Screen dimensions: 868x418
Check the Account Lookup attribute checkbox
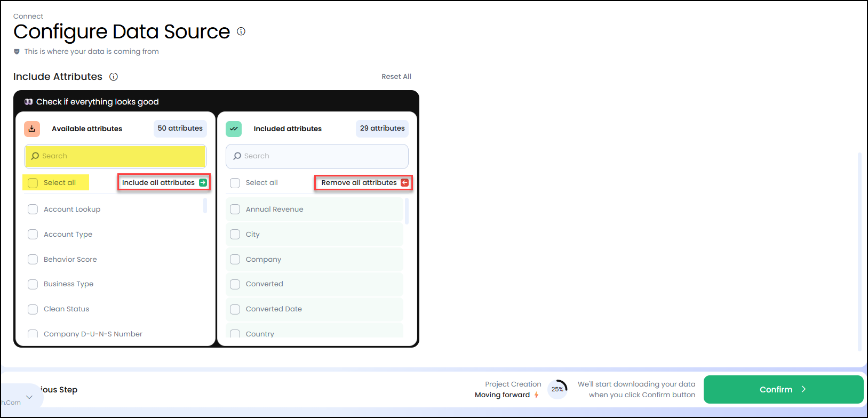tap(33, 210)
